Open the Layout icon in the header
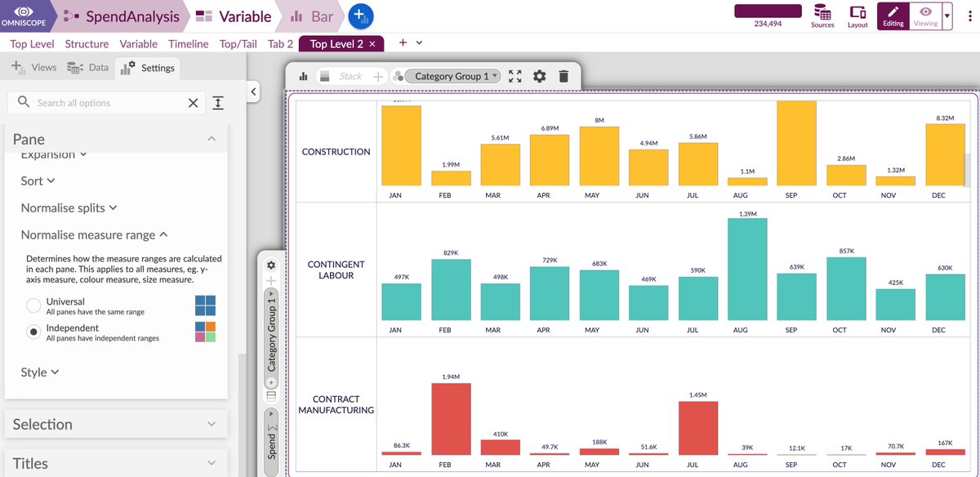Image resolution: width=980 pixels, height=477 pixels. point(857,16)
